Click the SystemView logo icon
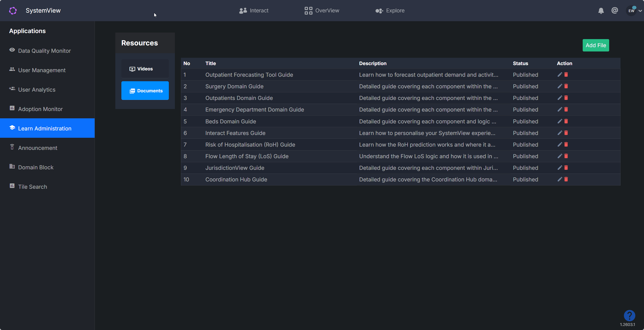 [x=13, y=11]
